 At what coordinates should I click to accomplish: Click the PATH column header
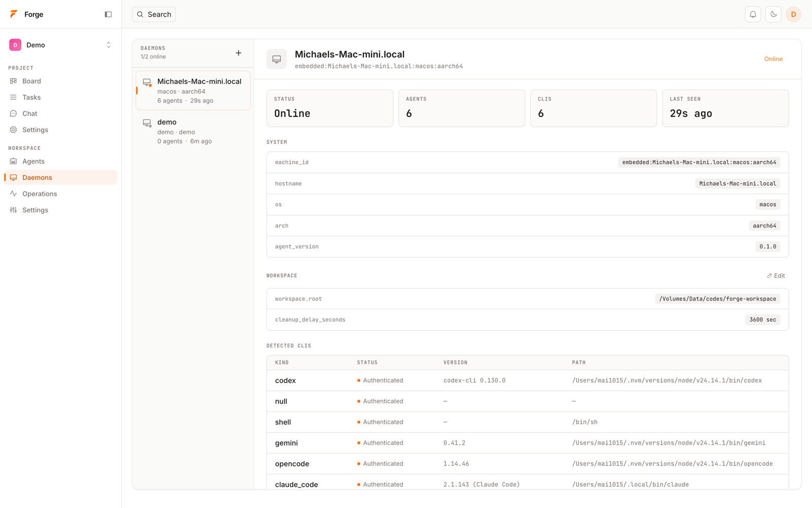(579, 363)
